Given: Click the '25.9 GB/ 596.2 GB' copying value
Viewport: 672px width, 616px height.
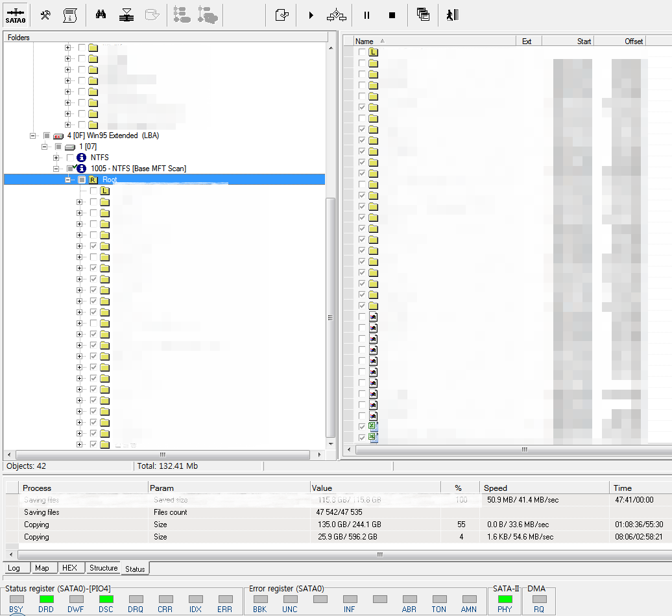Looking at the screenshot, I should pyautogui.click(x=348, y=537).
